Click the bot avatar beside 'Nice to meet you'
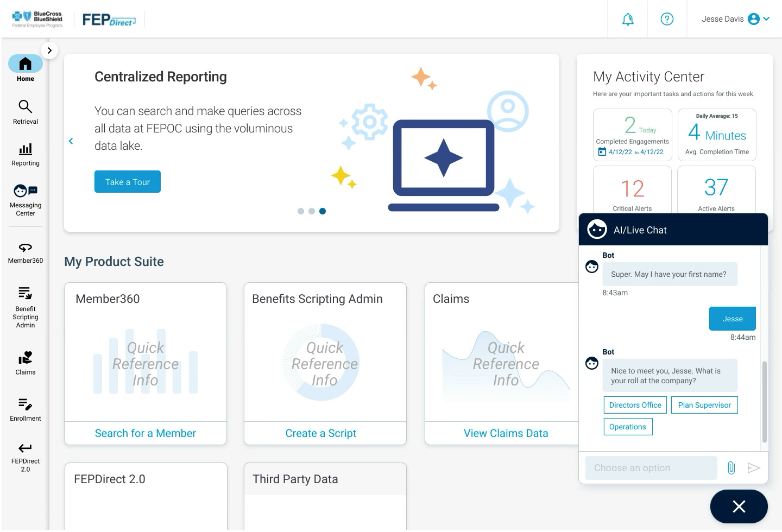Screen dimensions: 782x532 [592, 363]
